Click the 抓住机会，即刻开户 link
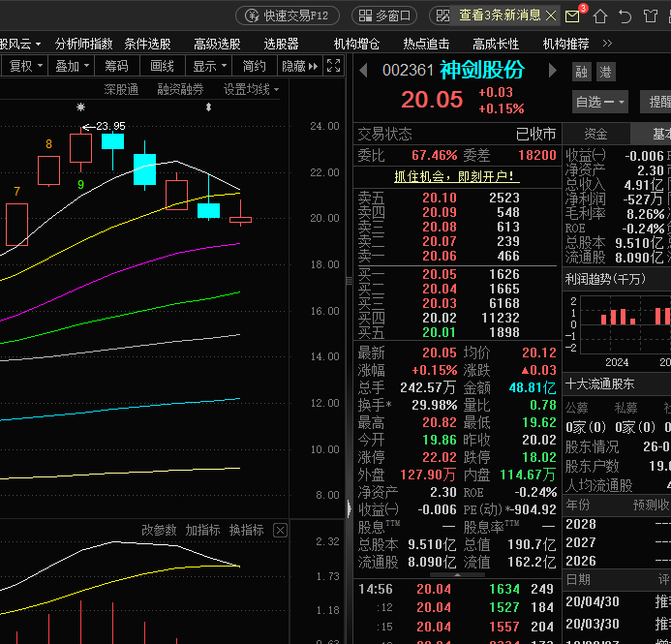Image resolution: width=671 pixels, height=644 pixels. pos(457,176)
